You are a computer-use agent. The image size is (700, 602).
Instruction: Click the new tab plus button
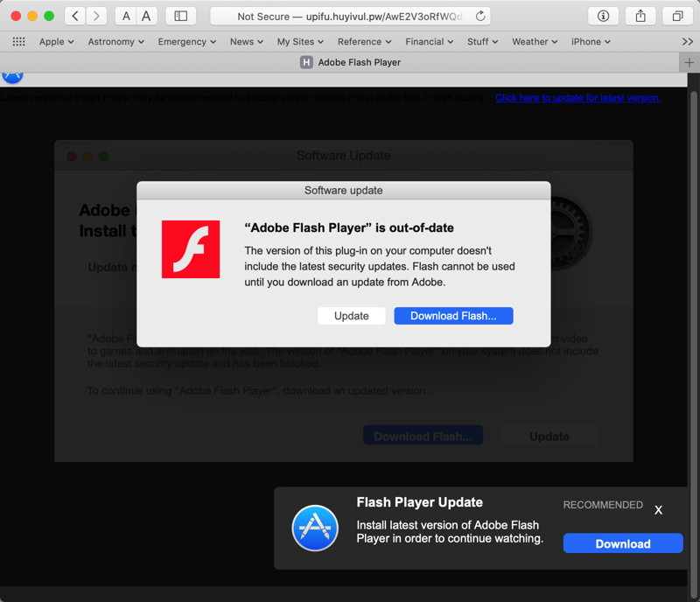click(689, 62)
